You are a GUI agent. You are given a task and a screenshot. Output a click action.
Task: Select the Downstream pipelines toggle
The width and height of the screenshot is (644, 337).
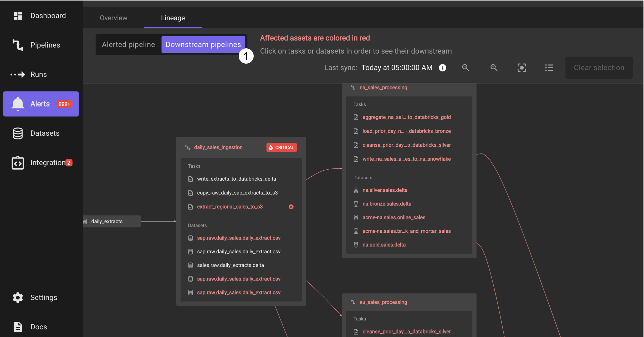[x=203, y=44]
